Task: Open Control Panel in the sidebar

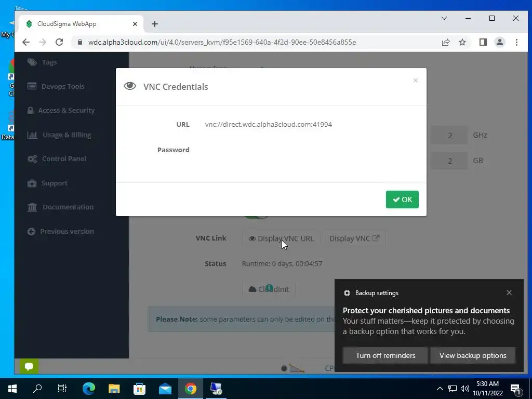Action: (64, 159)
